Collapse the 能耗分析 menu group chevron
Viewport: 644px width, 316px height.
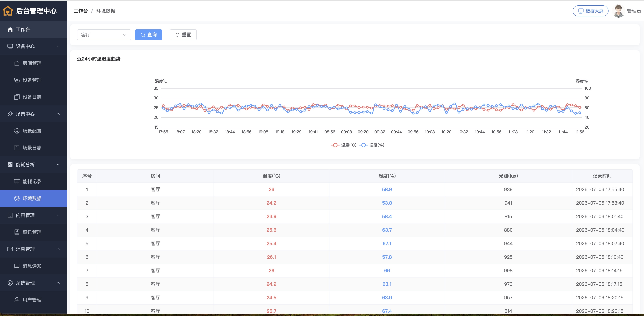point(58,164)
